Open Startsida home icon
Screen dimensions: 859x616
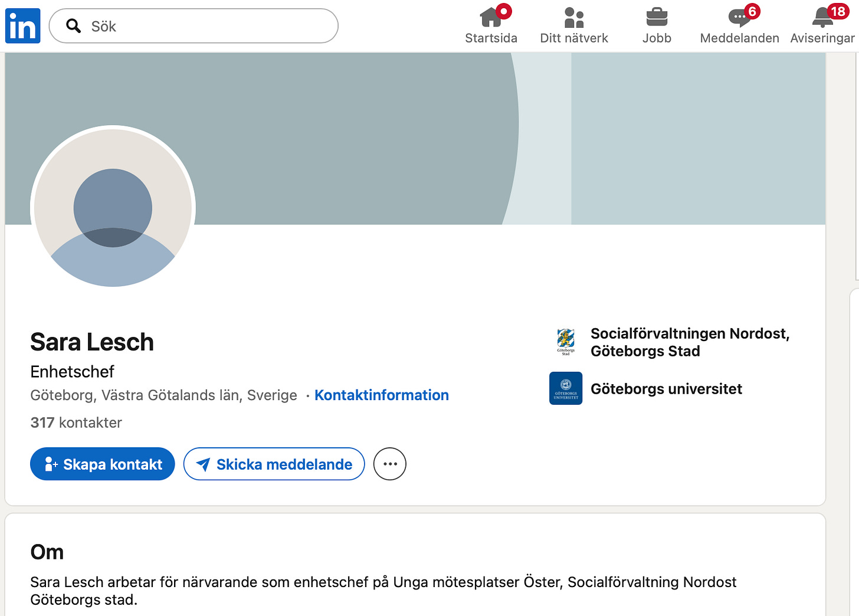[491, 17]
